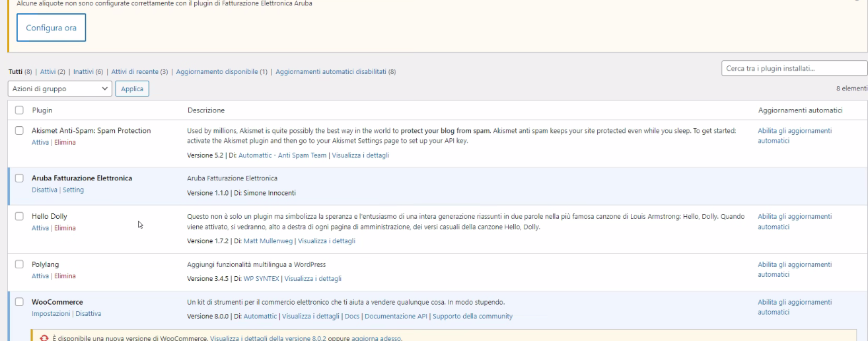Open the WP SYNTEX author link

pyautogui.click(x=262, y=279)
